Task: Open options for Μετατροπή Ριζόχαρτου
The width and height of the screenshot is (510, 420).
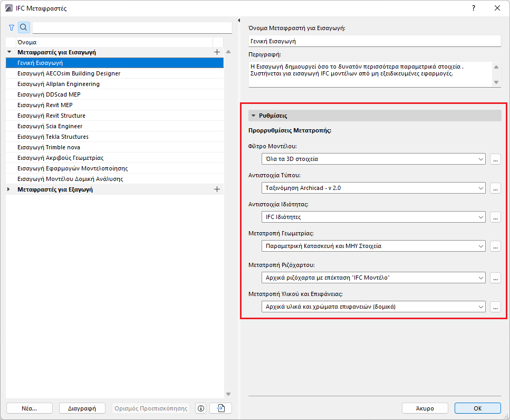Action: (495, 278)
